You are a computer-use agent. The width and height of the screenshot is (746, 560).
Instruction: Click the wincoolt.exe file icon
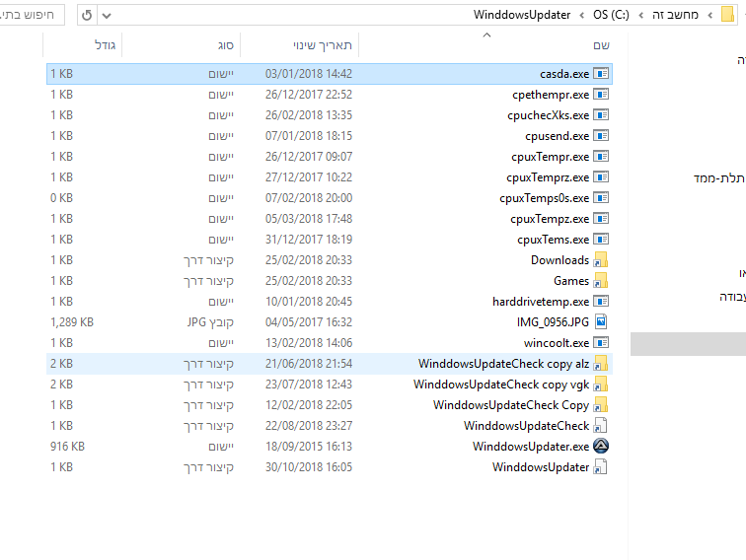pyautogui.click(x=601, y=343)
